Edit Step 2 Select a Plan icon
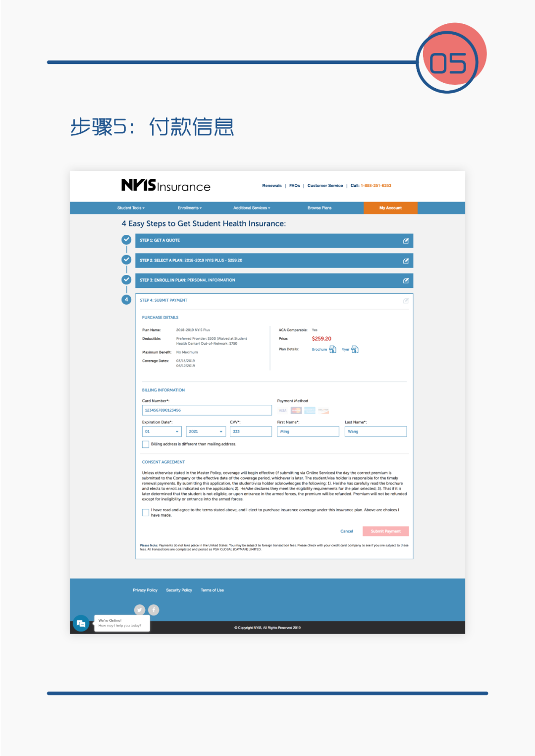The width and height of the screenshot is (535, 756). (406, 261)
